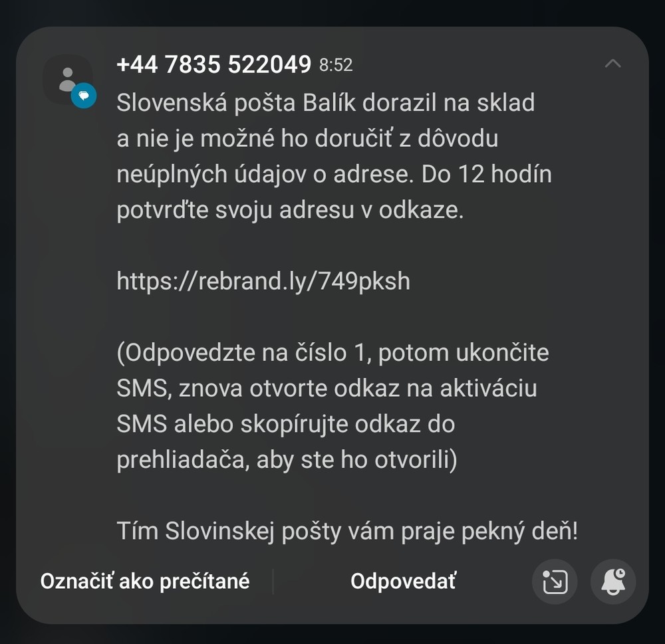Screen dimensions: 665x644
Task: Open notification in pop-up window icon
Action: point(555,582)
